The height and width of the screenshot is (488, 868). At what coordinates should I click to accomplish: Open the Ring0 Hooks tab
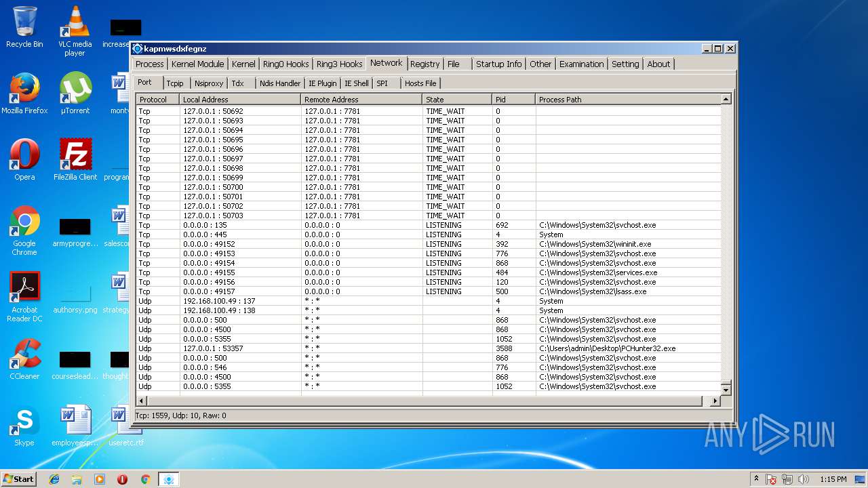click(x=285, y=64)
